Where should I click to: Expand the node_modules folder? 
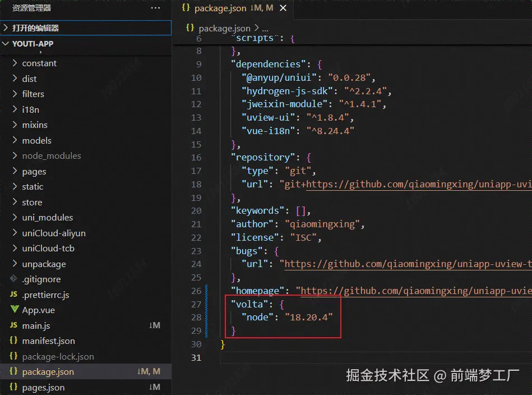52,156
